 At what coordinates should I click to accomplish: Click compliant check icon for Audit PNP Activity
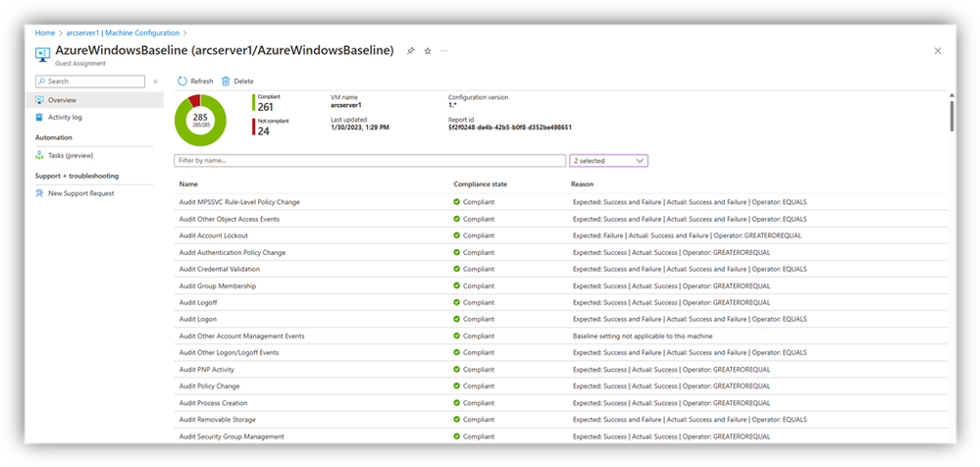(x=457, y=370)
